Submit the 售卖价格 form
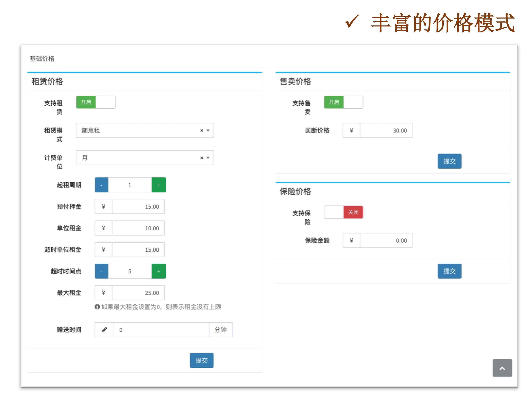Screen dimensions: 532x399 (449, 161)
